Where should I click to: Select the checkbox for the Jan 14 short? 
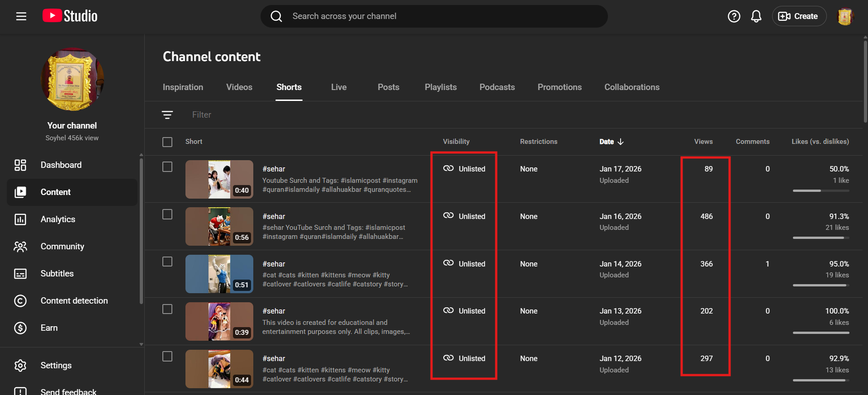(167, 262)
